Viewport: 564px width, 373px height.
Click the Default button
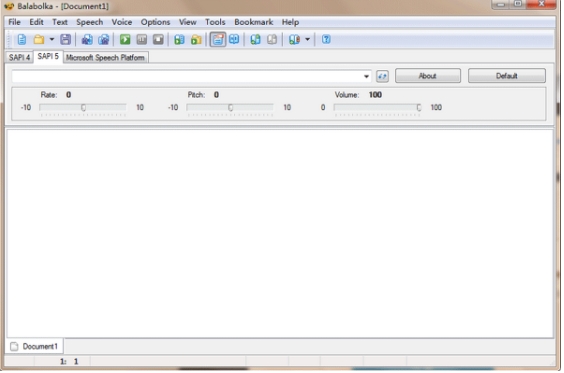point(506,76)
